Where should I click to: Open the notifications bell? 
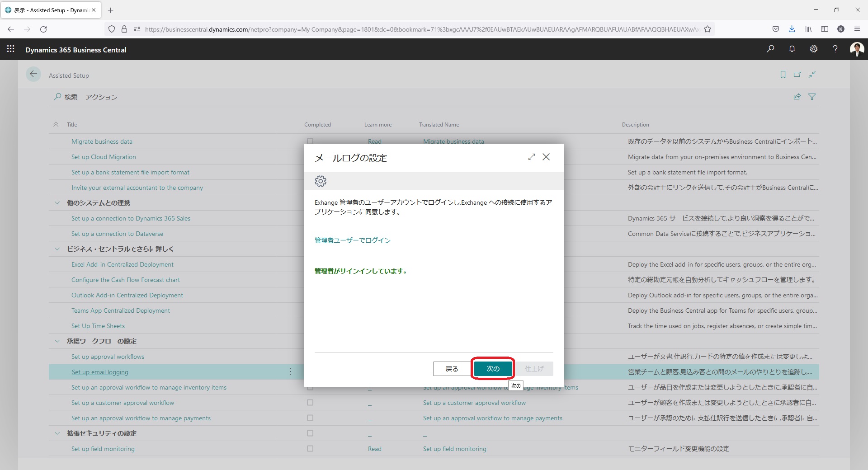click(792, 49)
